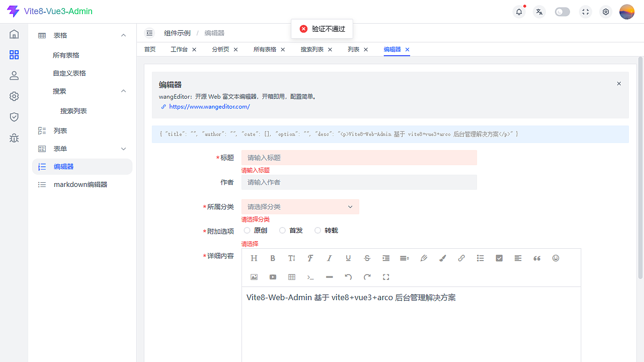Open the font size tool
The height and width of the screenshot is (362, 644).
coord(292,258)
